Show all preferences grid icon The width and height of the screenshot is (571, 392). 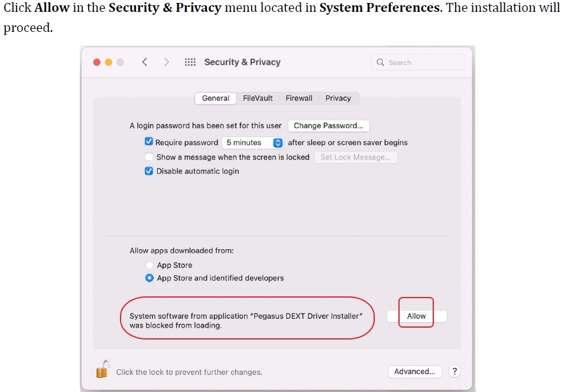(190, 62)
